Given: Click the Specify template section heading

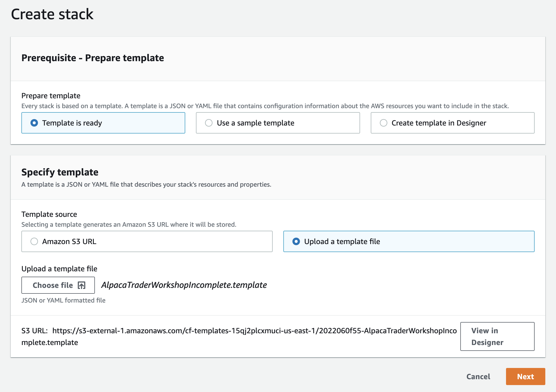Looking at the screenshot, I should (x=60, y=172).
